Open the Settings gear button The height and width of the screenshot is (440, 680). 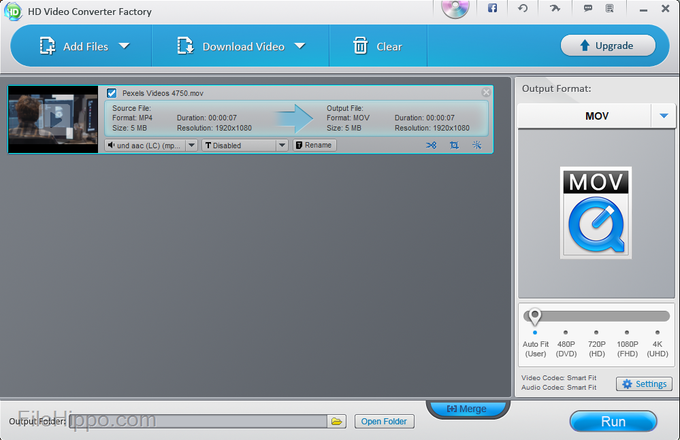644,384
